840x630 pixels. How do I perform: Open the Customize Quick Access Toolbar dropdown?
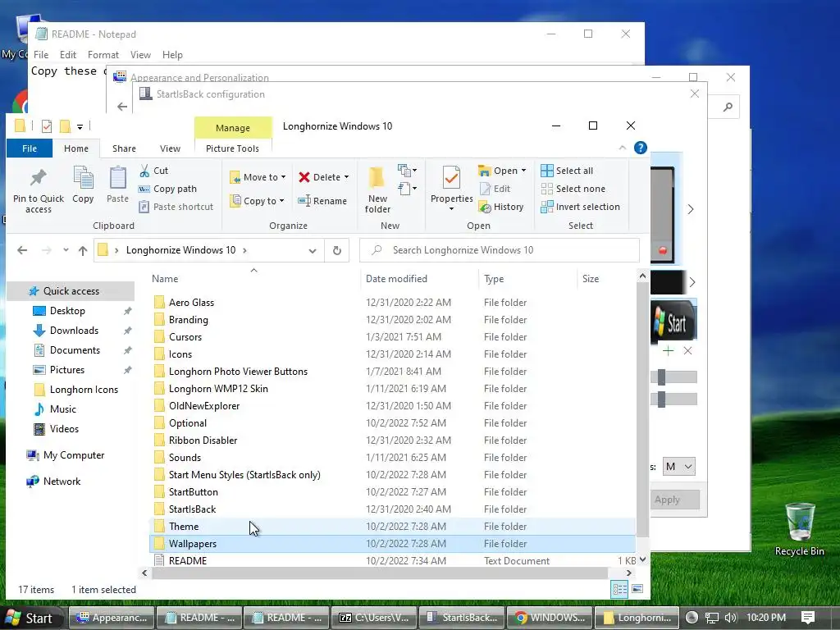pyautogui.click(x=80, y=127)
